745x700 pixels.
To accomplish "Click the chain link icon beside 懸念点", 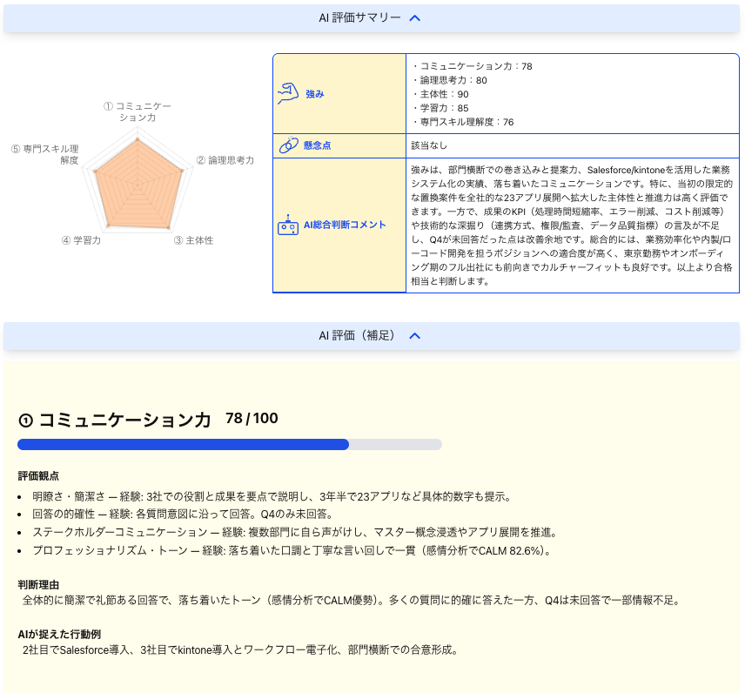I will 288,145.
